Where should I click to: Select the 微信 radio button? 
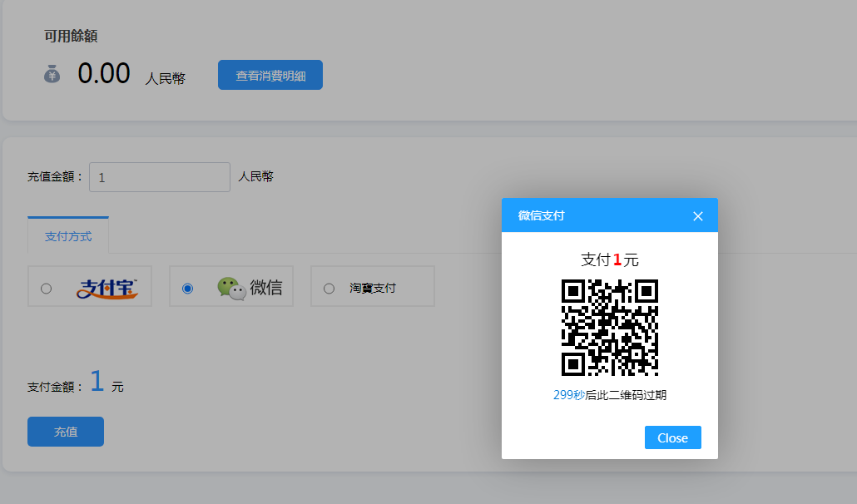[187, 289]
